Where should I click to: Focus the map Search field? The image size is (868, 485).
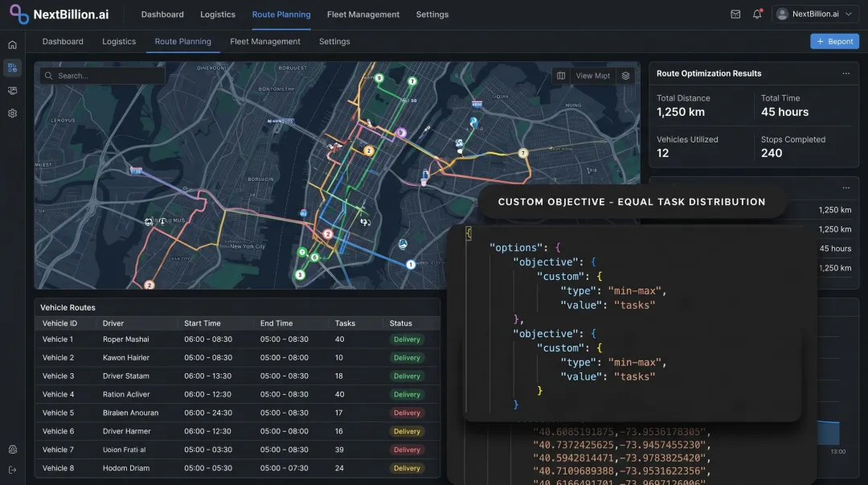[102, 76]
